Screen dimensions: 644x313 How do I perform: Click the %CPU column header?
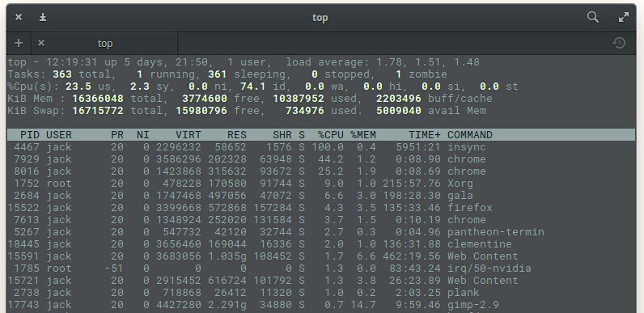click(331, 135)
